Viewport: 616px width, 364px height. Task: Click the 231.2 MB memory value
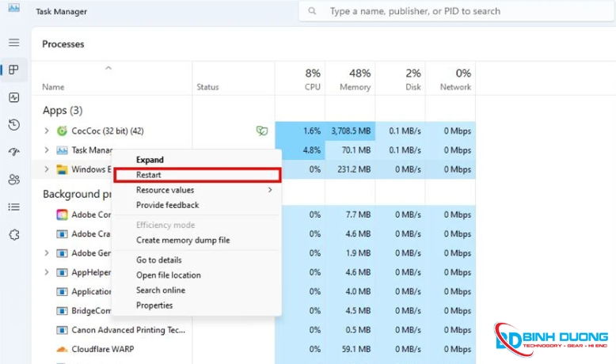(x=354, y=169)
